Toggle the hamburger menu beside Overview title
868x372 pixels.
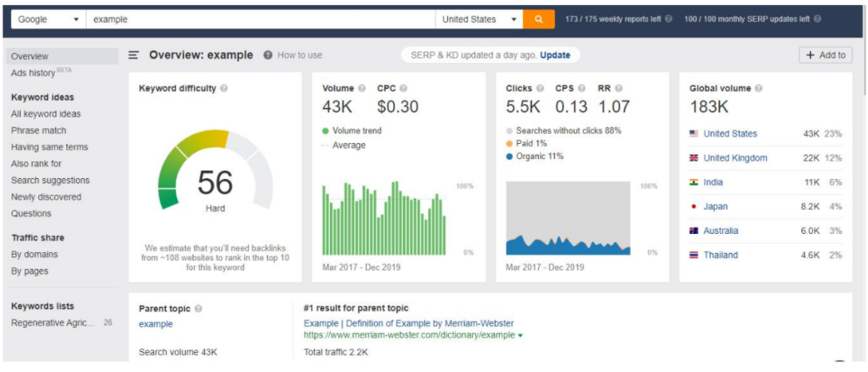(x=133, y=56)
